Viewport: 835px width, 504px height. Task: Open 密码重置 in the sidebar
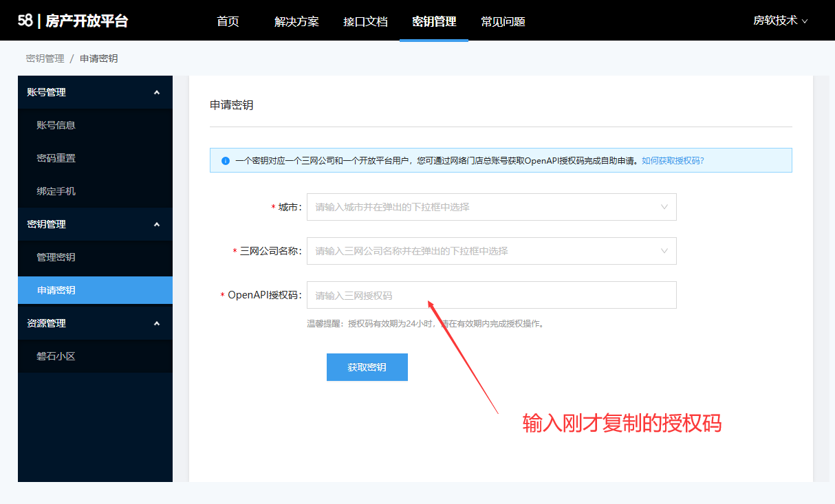(95, 158)
